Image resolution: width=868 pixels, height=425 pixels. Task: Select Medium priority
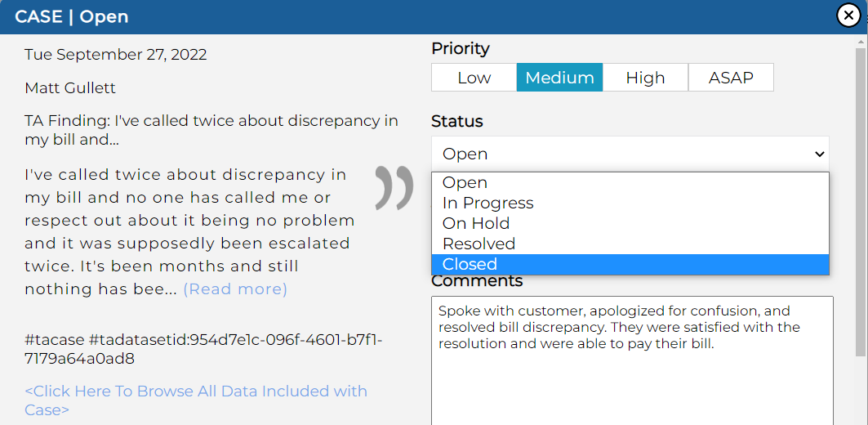pos(559,78)
